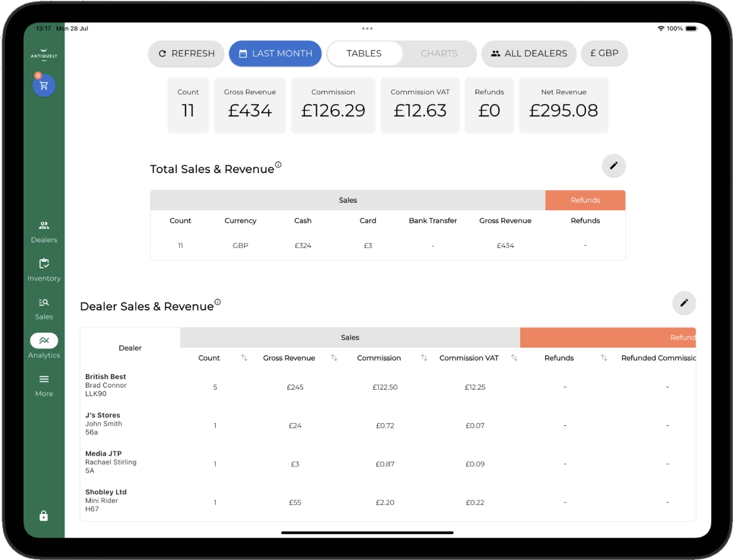Edit the Total Sales & Revenue table

tap(614, 166)
